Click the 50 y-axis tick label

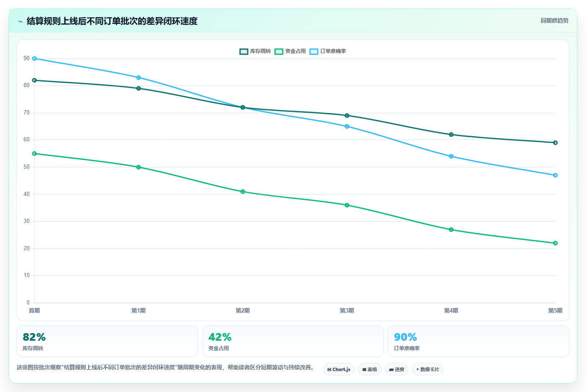click(26, 167)
